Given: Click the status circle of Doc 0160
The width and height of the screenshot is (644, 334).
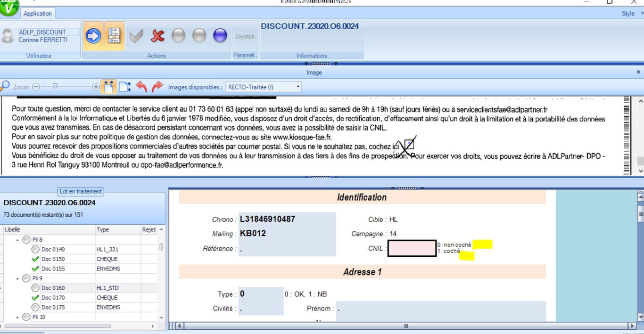Looking at the screenshot, I should coord(35,288).
